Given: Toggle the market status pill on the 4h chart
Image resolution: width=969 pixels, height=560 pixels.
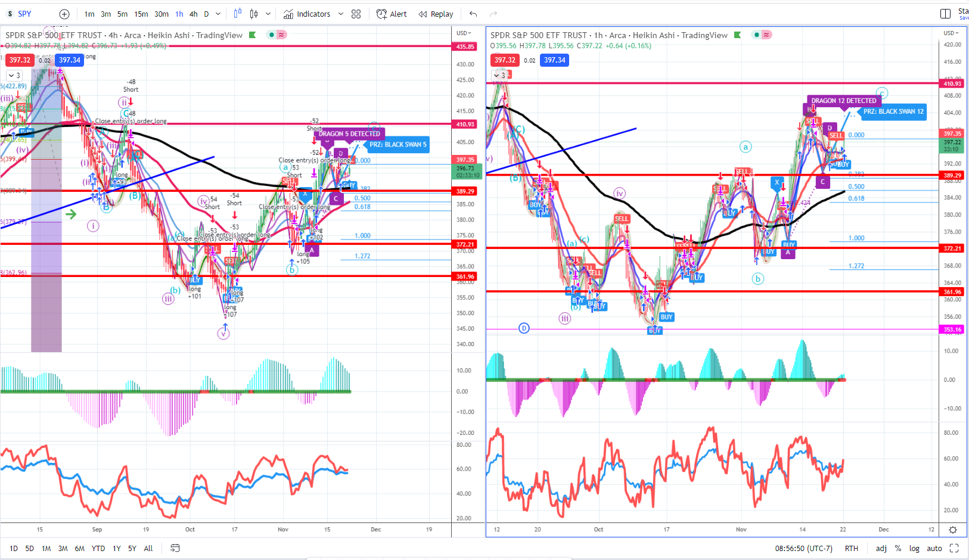Looking at the screenshot, I should point(277,35).
